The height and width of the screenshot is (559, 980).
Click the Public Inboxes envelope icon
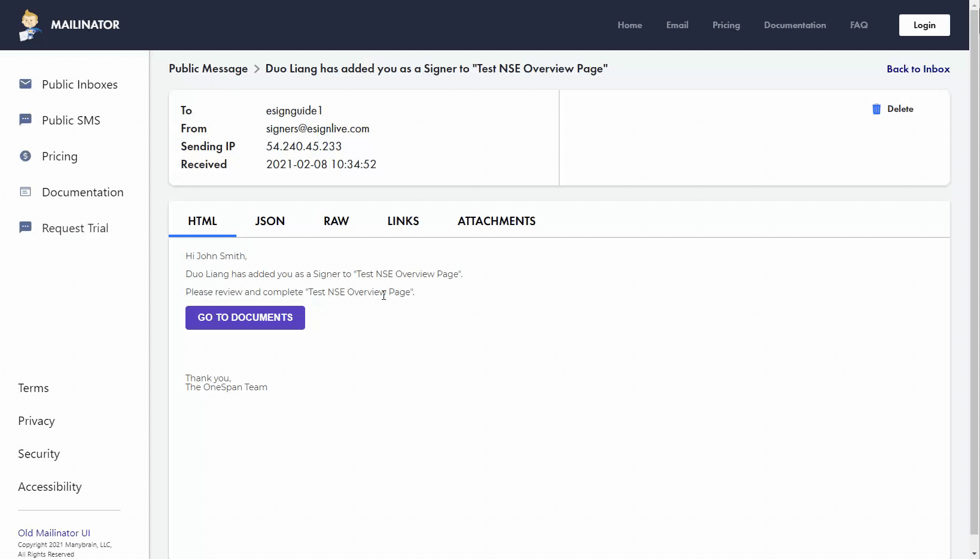(25, 84)
